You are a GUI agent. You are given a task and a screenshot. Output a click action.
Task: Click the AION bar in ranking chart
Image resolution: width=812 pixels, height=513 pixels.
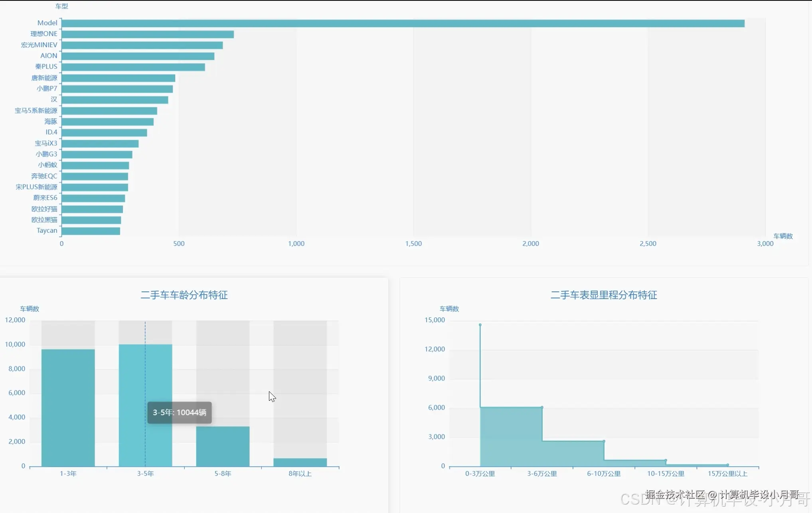(x=138, y=56)
